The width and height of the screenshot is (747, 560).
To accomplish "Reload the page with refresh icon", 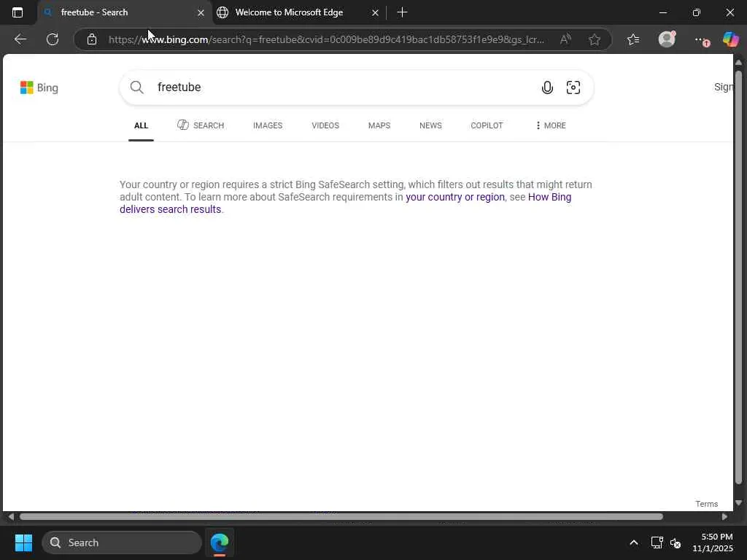I will tap(53, 39).
